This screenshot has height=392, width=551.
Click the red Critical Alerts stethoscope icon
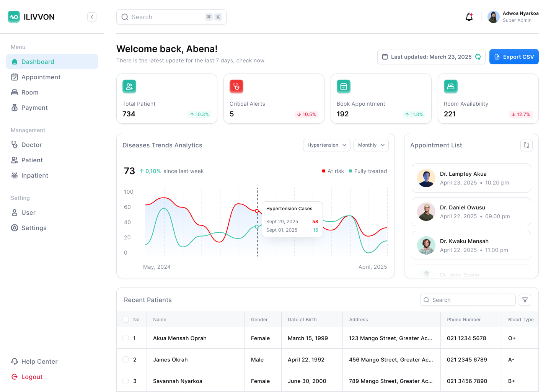pos(236,87)
